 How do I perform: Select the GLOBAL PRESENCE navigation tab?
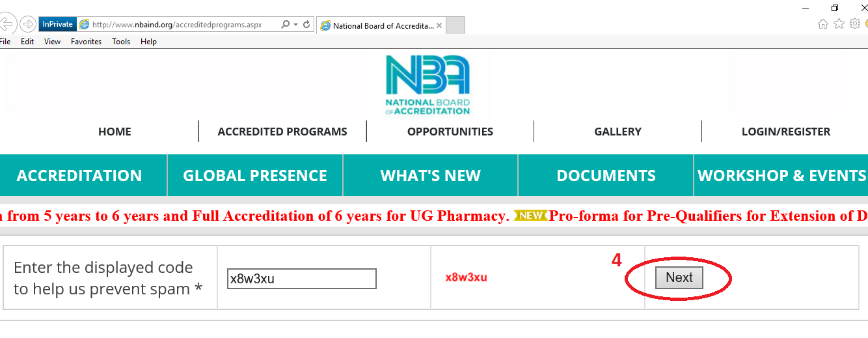click(x=255, y=176)
